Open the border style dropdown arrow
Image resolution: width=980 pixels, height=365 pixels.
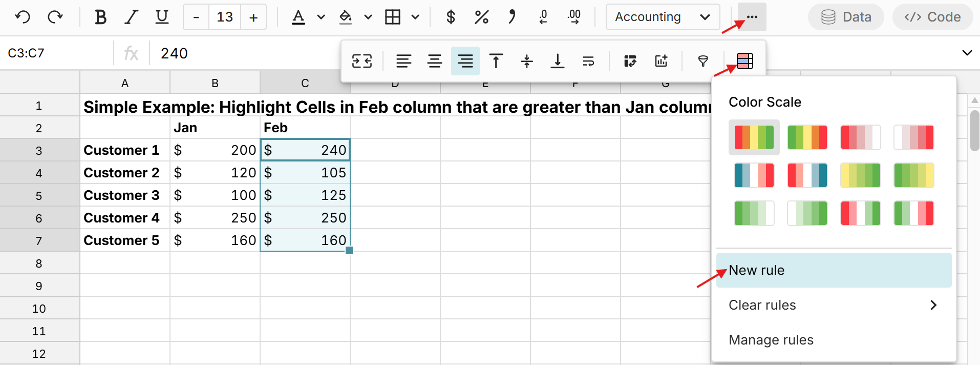point(416,17)
